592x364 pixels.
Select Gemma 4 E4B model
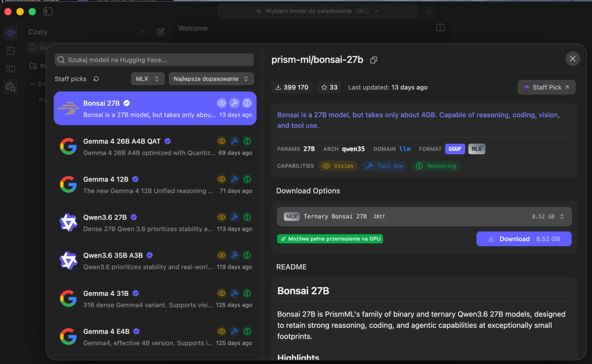(155, 337)
